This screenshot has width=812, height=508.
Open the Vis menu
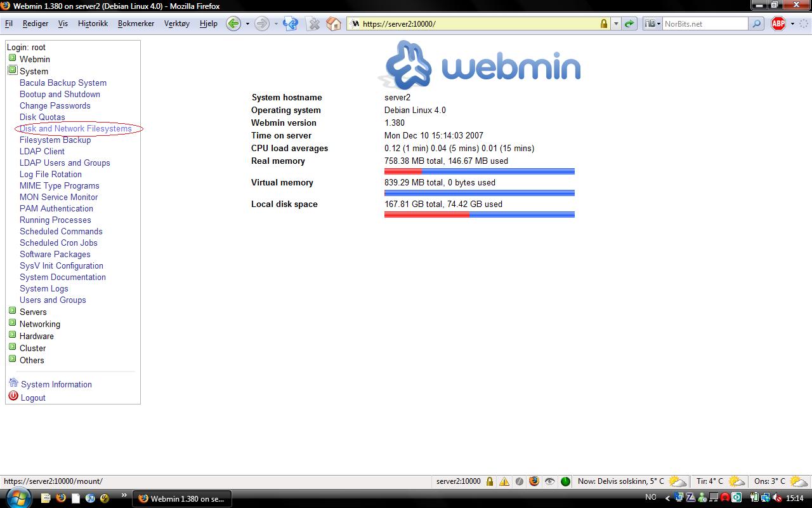coord(63,23)
